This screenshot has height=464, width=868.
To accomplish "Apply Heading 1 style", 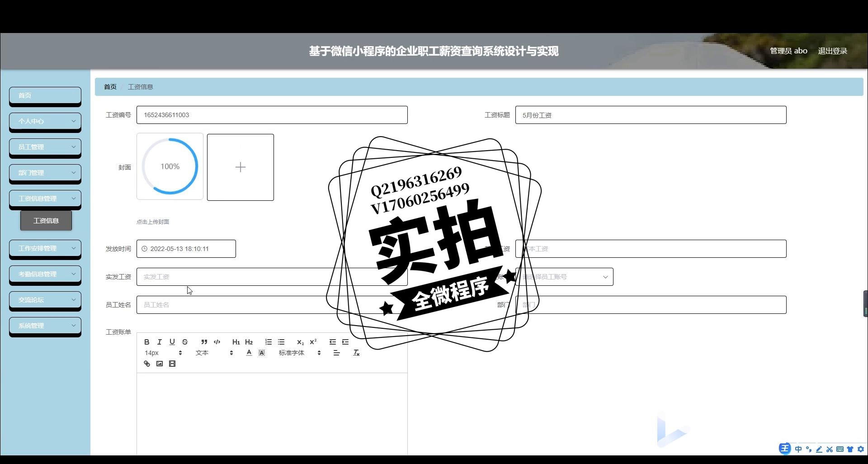I will tap(236, 342).
